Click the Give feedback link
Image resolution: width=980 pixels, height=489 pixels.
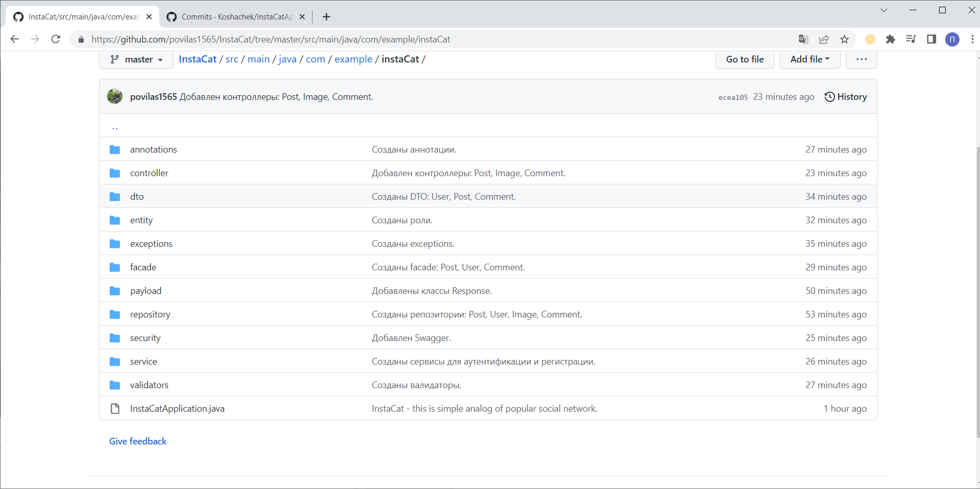click(x=138, y=441)
